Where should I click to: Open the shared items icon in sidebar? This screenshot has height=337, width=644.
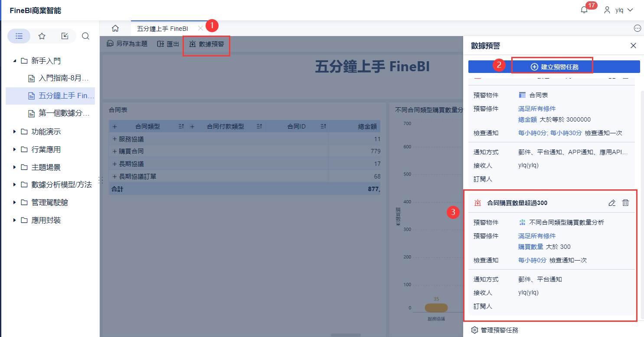pyautogui.click(x=65, y=36)
